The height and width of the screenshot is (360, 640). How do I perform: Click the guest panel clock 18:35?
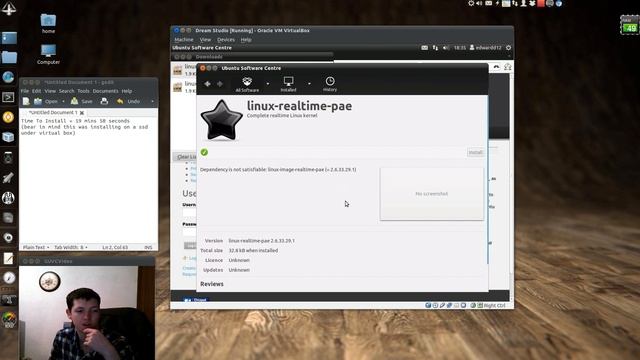tap(460, 48)
